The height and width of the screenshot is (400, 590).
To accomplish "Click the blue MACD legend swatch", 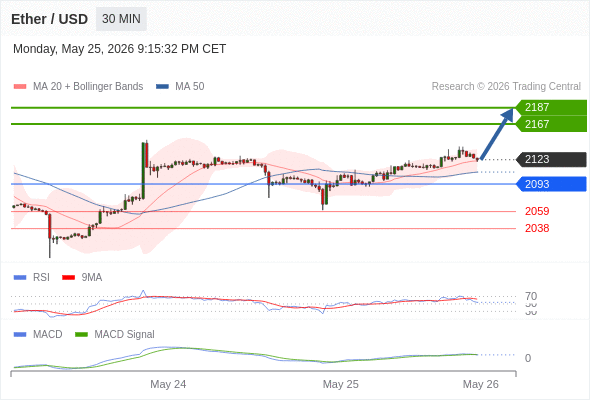I will pyautogui.click(x=20, y=335).
